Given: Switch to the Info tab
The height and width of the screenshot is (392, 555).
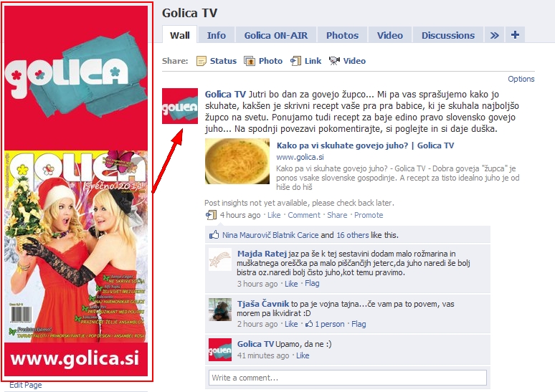Looking at the screenshot, I should coord(217,35).
